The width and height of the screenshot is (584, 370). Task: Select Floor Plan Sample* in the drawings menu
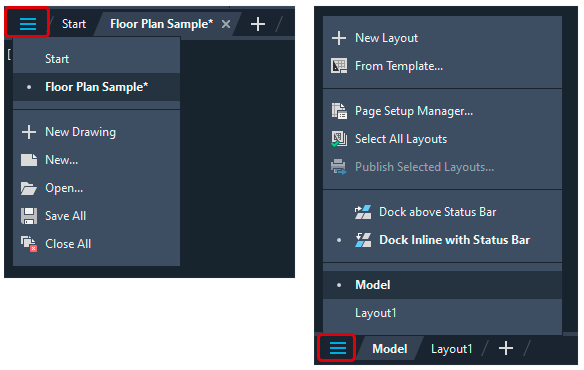click(96, 87)
